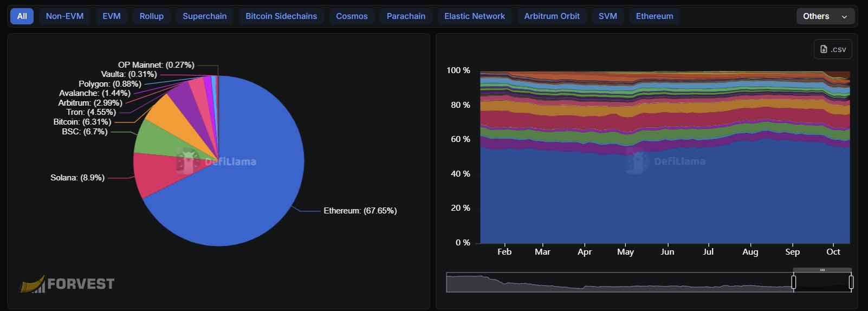The width and height of the screenshot is (868, 311).
Task: Open the Others dropdown menu
Action: [x=825, y=16]
